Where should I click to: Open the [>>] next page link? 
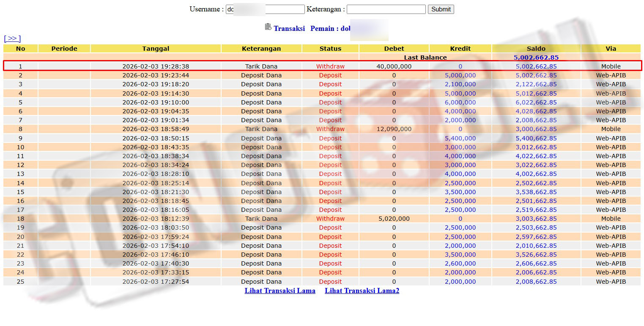(12, 38)
